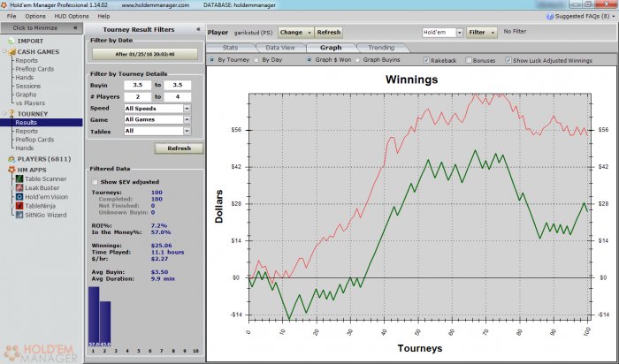Click the first-place finish bar in histogram
This screenshot has width=619, height=364.
tap(94, 316)
